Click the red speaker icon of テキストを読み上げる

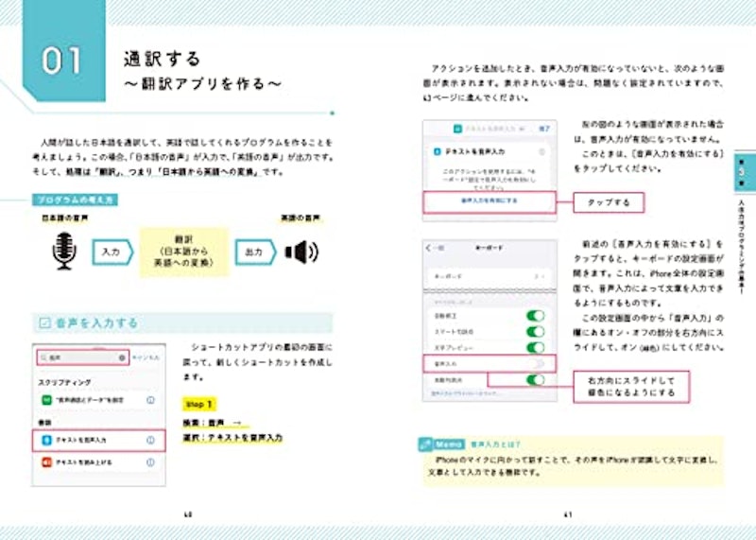tap(46, 462)
